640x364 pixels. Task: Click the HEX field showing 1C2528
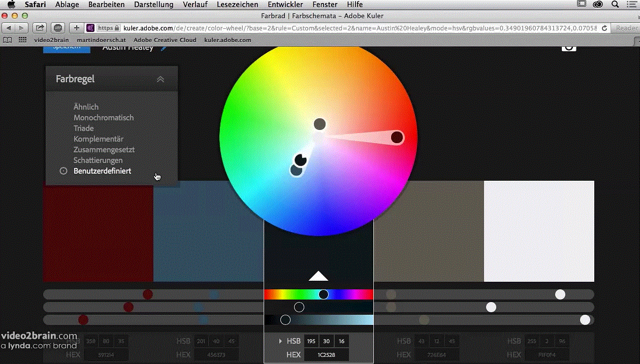[x=327, y=355]
